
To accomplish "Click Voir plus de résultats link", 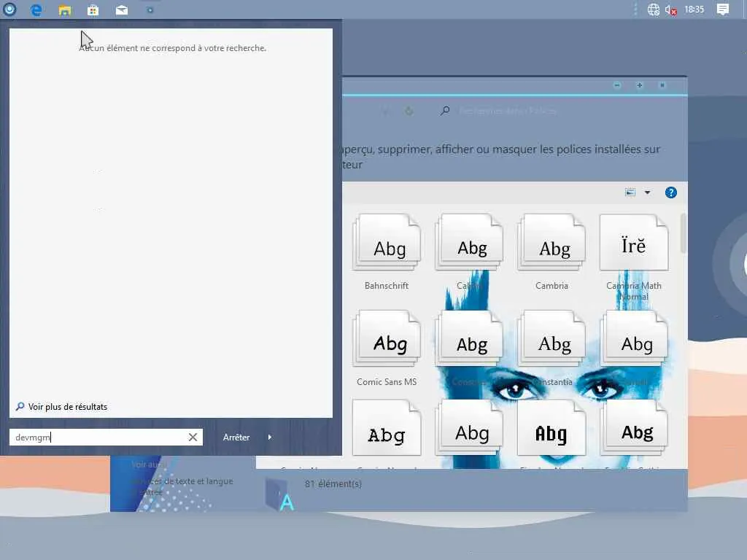I will [x=68, y=407].
